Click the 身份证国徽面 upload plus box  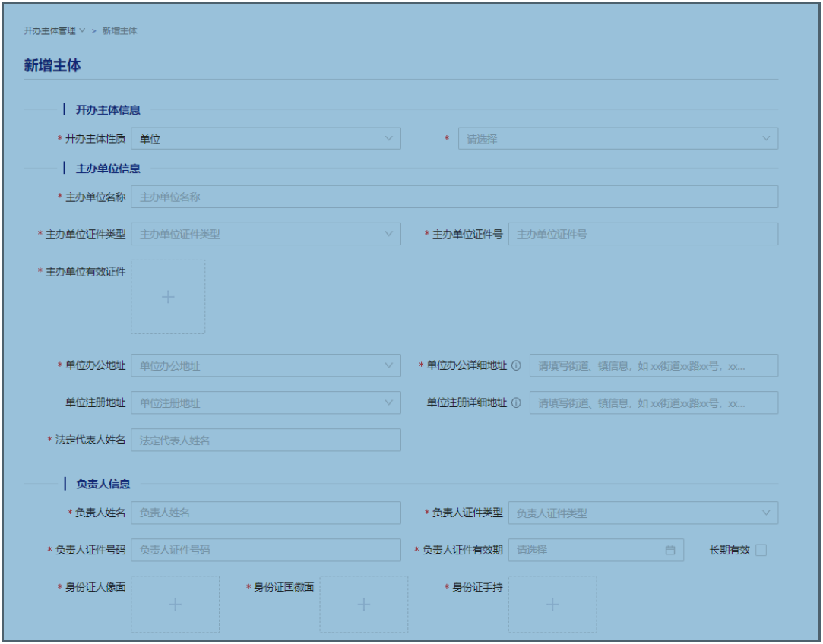coord(363,605)
